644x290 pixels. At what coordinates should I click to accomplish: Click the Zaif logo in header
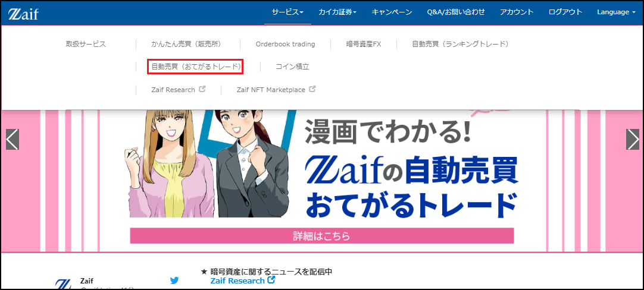tap(23, 14)
